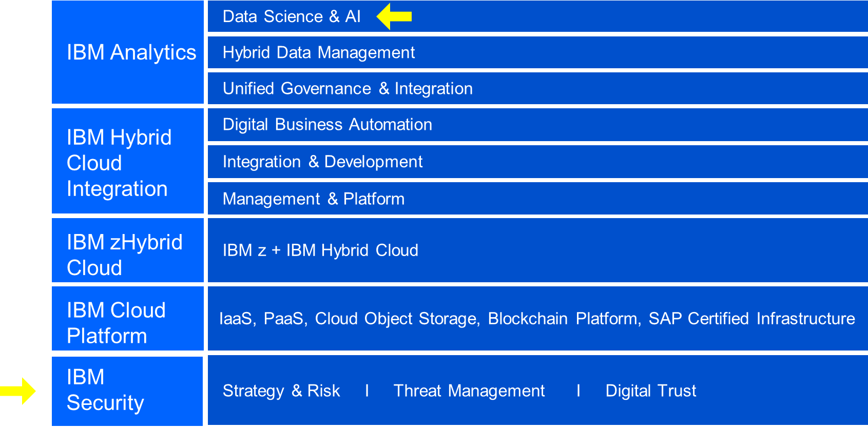Click the Digital Business Automation row
This screenshot has width=868, height=428.
coord(537,125)
